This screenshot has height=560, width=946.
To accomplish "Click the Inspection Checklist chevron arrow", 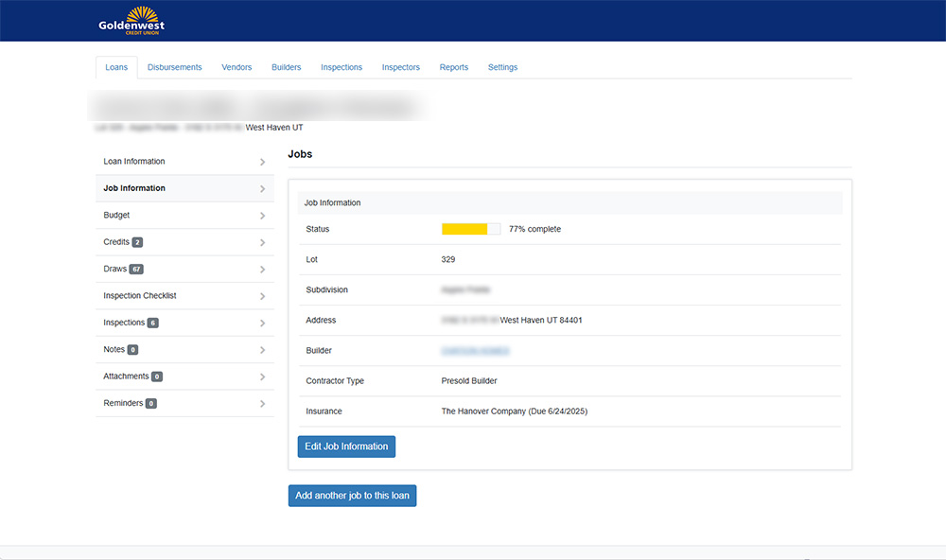I will [x=262, y=296].
